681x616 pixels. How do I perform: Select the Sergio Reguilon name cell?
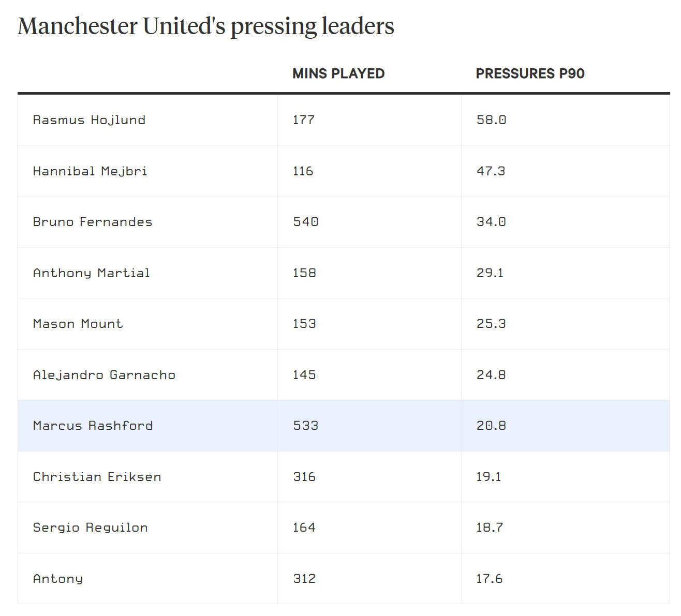[x=91, y=528]
